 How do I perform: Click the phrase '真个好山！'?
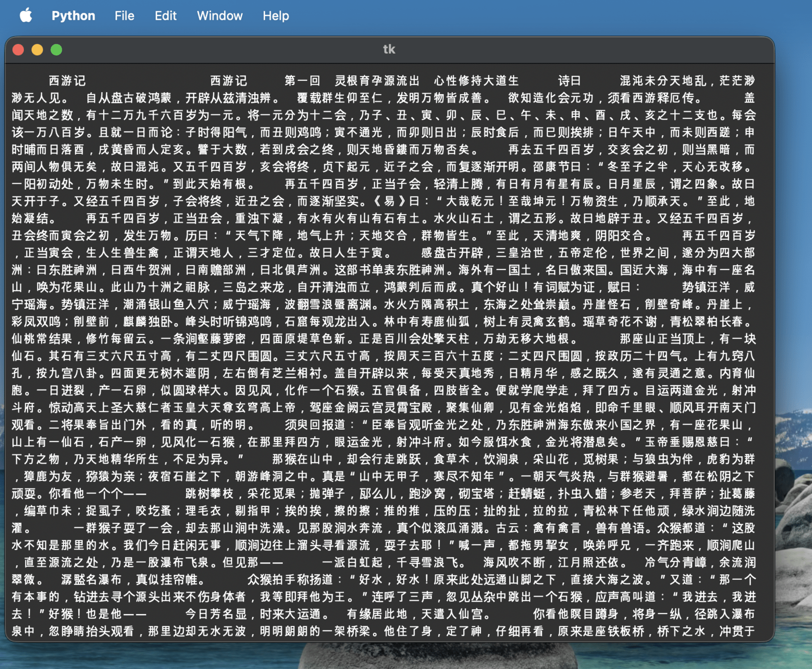(x=501, y=287)
